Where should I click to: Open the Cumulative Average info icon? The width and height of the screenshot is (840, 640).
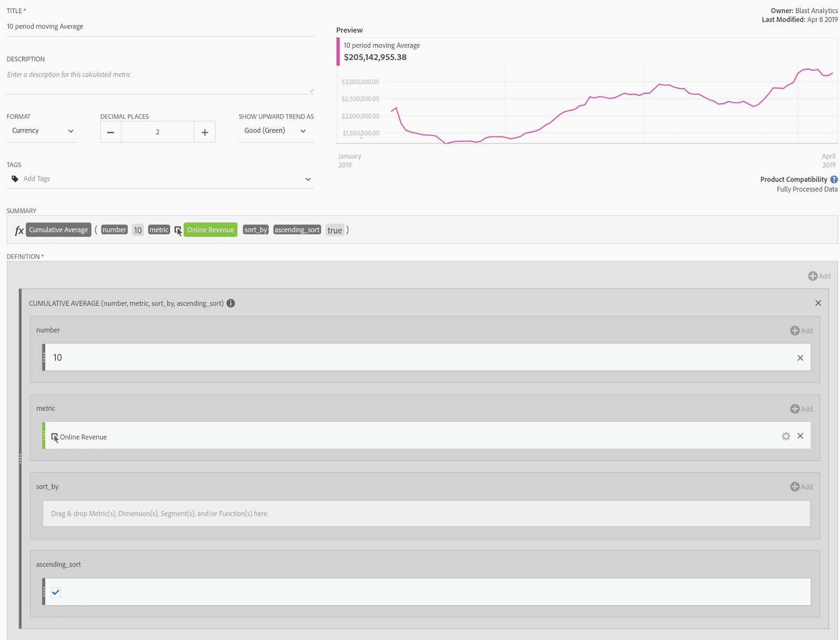click(231, 303)
